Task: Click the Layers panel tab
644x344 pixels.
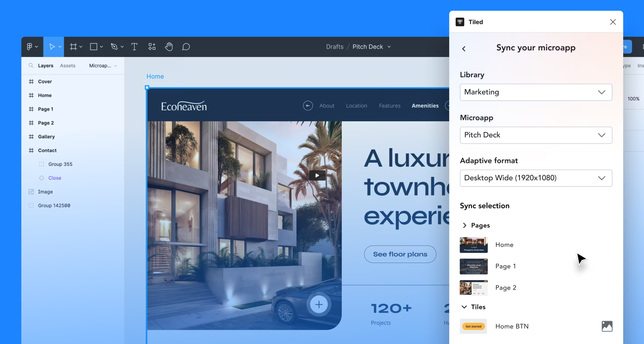Action: tap(46, 65)
